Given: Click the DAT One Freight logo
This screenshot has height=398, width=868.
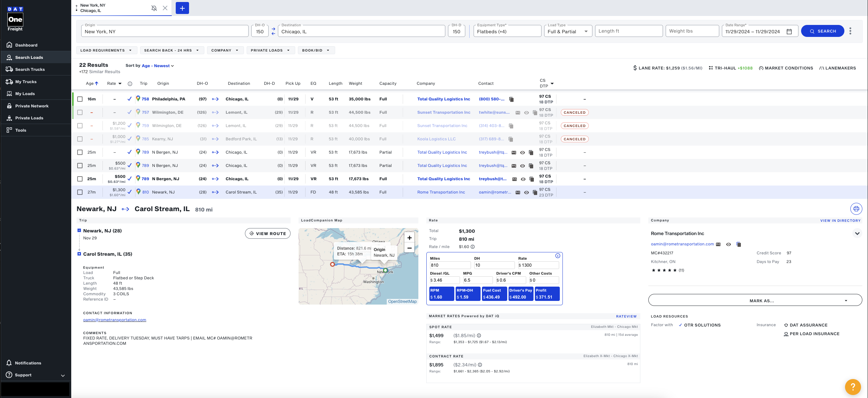Looking at the screenshot, I should click(x=15, y=19).
